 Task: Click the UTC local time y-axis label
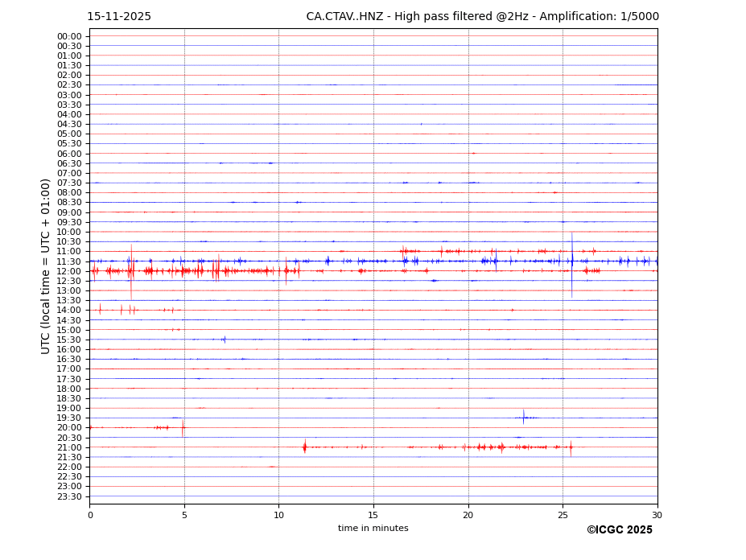[46, 266]
